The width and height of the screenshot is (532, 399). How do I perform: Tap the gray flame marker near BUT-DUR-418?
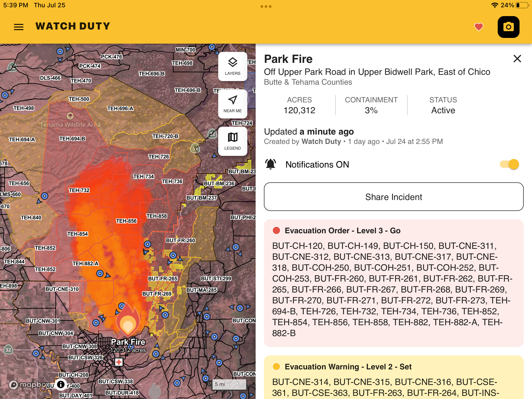click(155, 391)
